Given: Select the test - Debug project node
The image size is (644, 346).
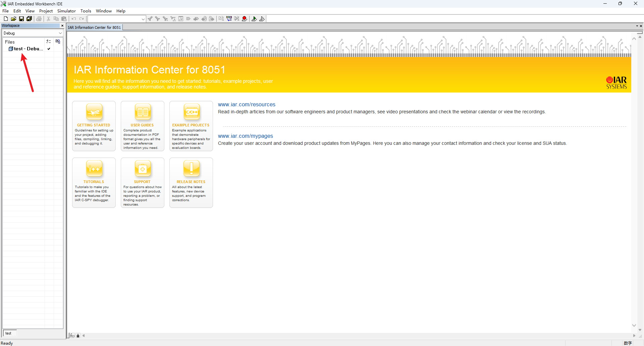Looking at the screenshot, I should [x=26, y=49].
